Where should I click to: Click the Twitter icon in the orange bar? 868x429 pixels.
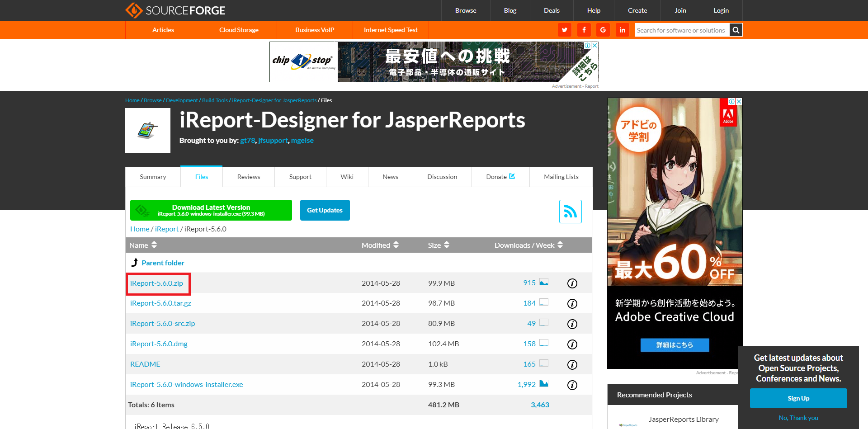click(x=564, y=30)
